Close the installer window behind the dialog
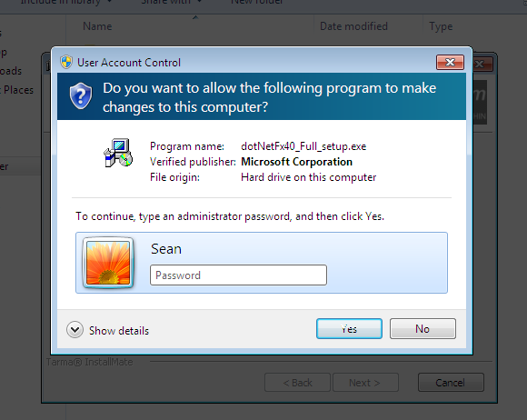This screenshot has height=420, width=527. (x=482, y=64)
